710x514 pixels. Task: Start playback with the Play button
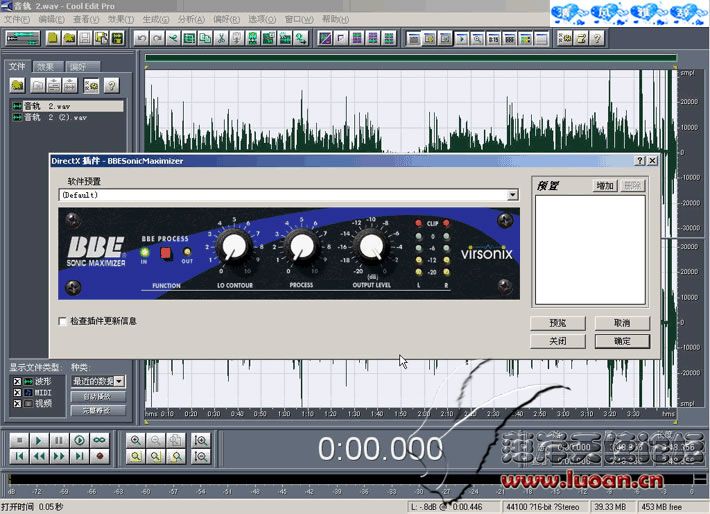pos(39,440)
